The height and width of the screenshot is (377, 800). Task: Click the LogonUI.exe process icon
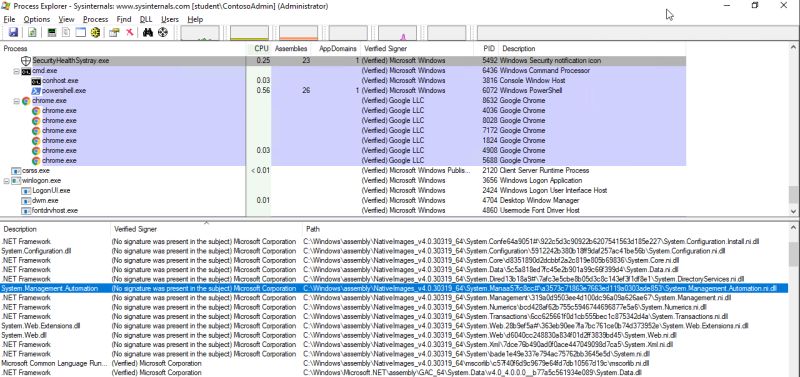[26, 191]
